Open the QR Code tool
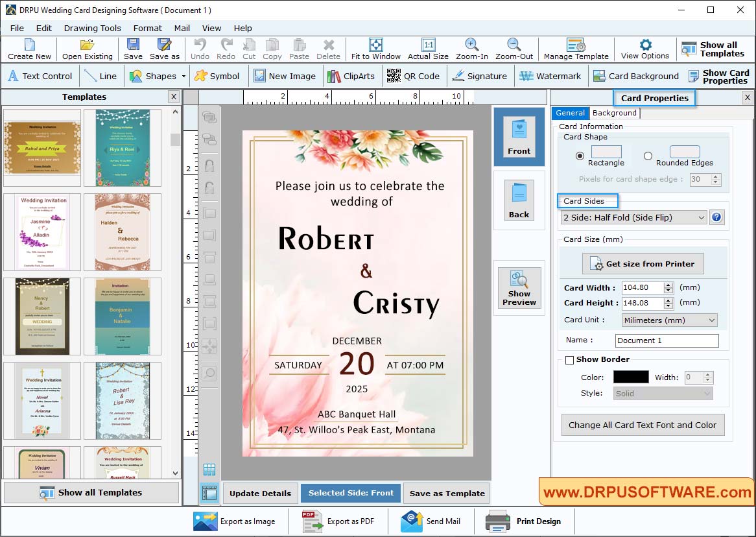 [x=413, y=75]
